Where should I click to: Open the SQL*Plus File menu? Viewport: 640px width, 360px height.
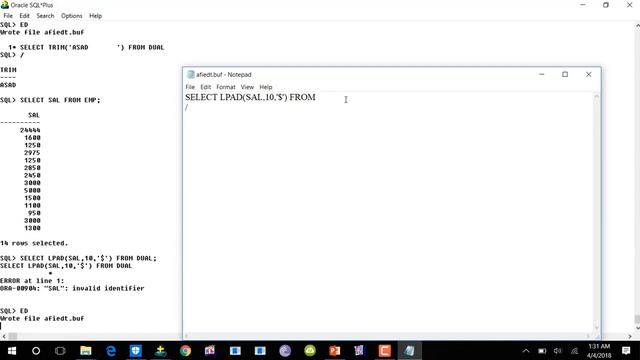tap(8, 16)
